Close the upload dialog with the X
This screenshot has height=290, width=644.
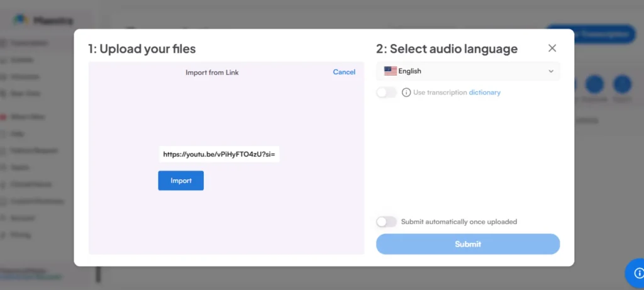pos(552,48)
